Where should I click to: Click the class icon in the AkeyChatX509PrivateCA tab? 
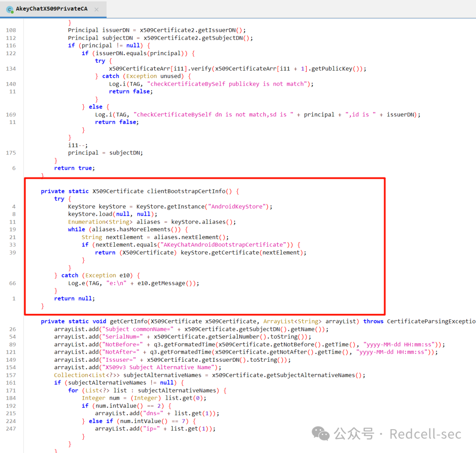10,9
